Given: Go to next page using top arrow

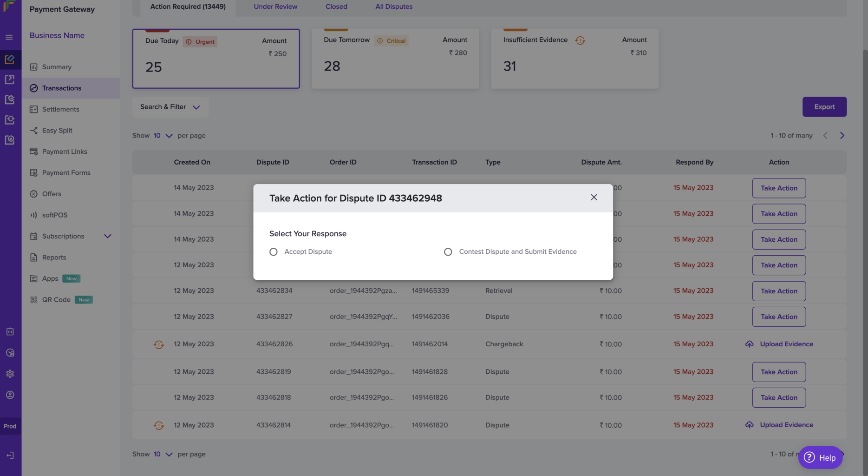Looking at the screenshot, I should tap(842, 136).
